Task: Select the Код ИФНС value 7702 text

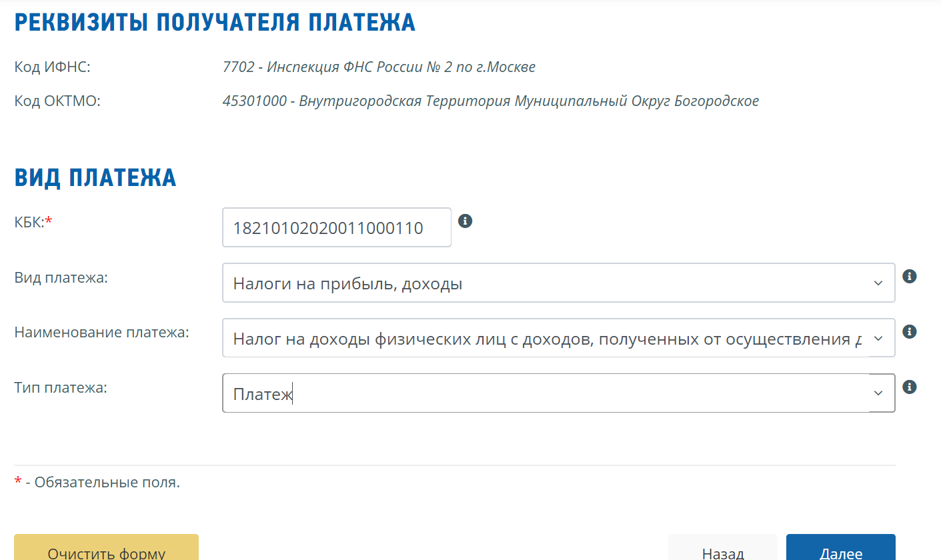Action: pos(379,67)
